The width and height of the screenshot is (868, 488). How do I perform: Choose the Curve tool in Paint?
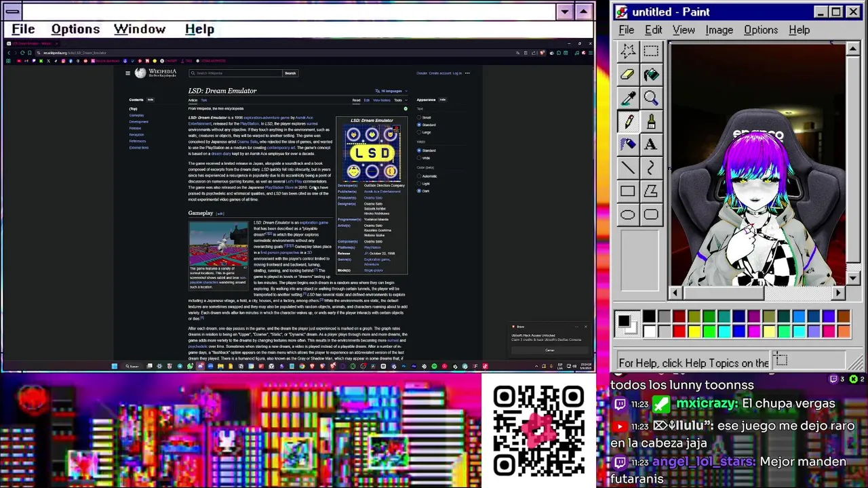tap(651, 168)
